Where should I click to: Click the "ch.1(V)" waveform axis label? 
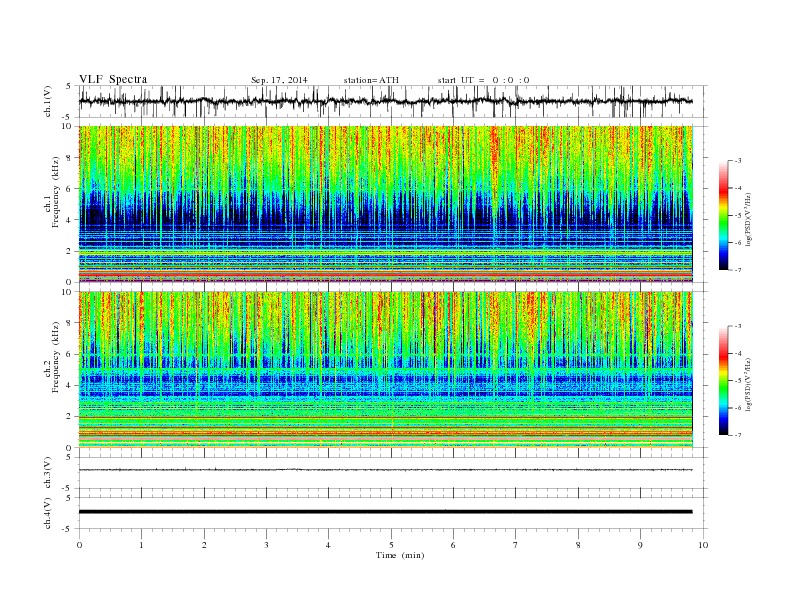47,101
